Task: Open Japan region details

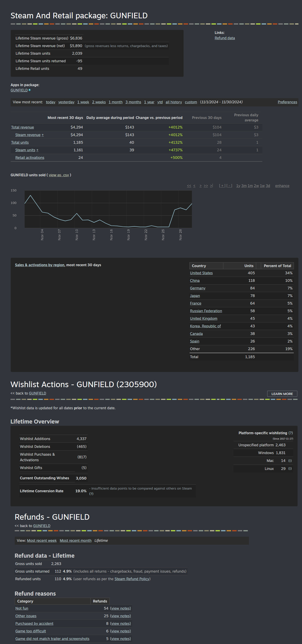Action: coord(195,296)
